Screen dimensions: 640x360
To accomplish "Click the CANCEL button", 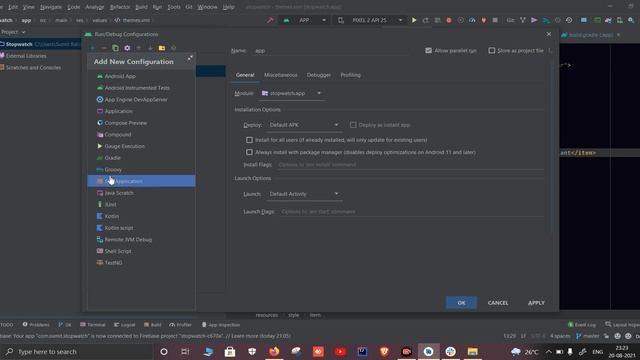I will [498, 303].
